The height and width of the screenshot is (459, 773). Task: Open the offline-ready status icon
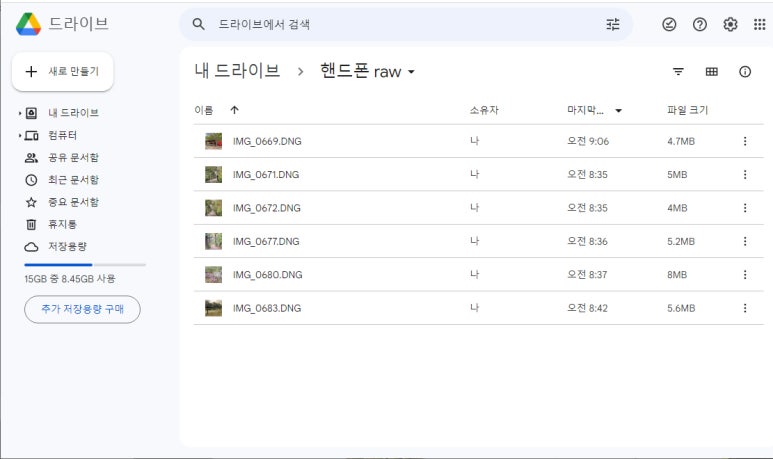pos(669,24)
